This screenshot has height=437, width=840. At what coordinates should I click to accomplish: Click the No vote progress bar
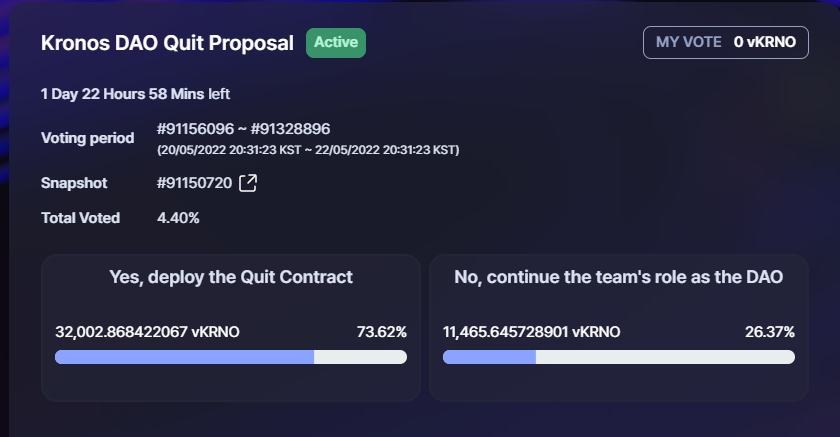(618, 357)
